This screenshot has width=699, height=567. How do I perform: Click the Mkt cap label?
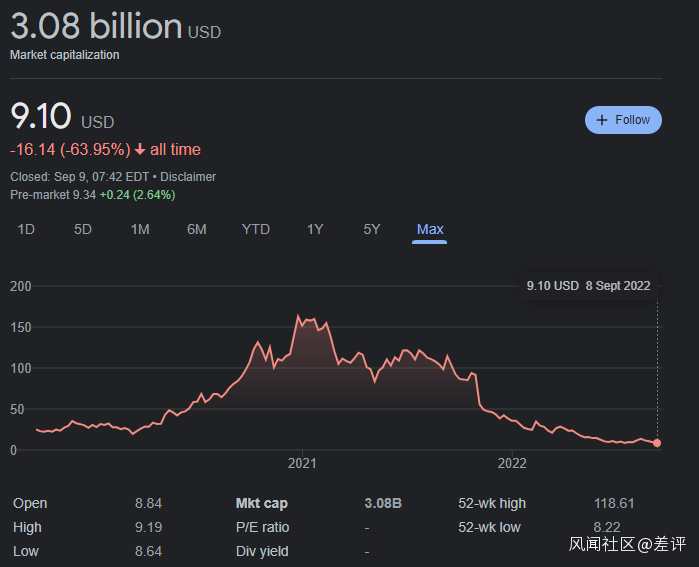pos(261,503)
